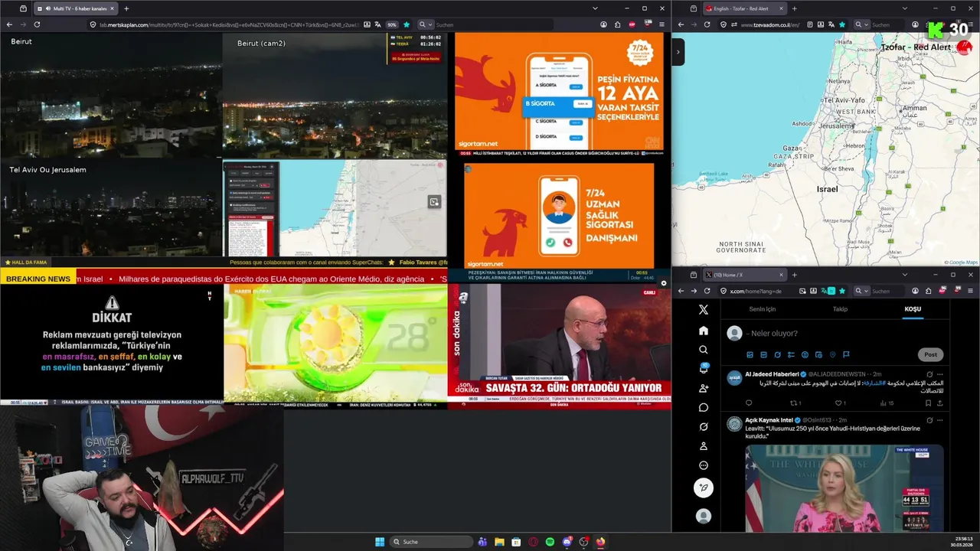
Task: Open the X Home icon in the sidebar
Action: coord(704,331)
